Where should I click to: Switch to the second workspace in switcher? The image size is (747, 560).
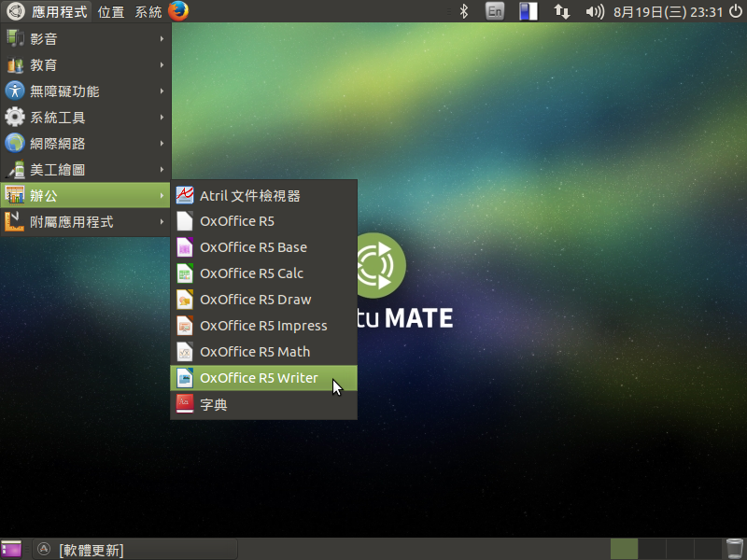tap(652, 549)
